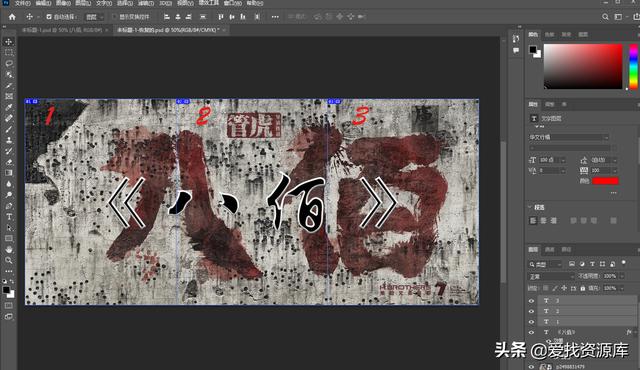Image resolution: width=640 pixels, height=370 pixels.
Task: Click the red text color swatch
Action: click(605, 181)
